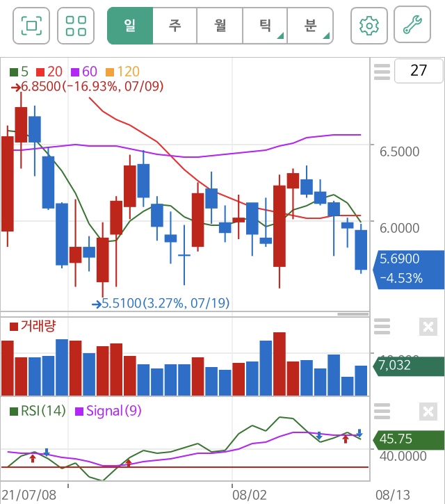
Task: Click the red 20-day moving average swatch
Action: coord(40,72)
